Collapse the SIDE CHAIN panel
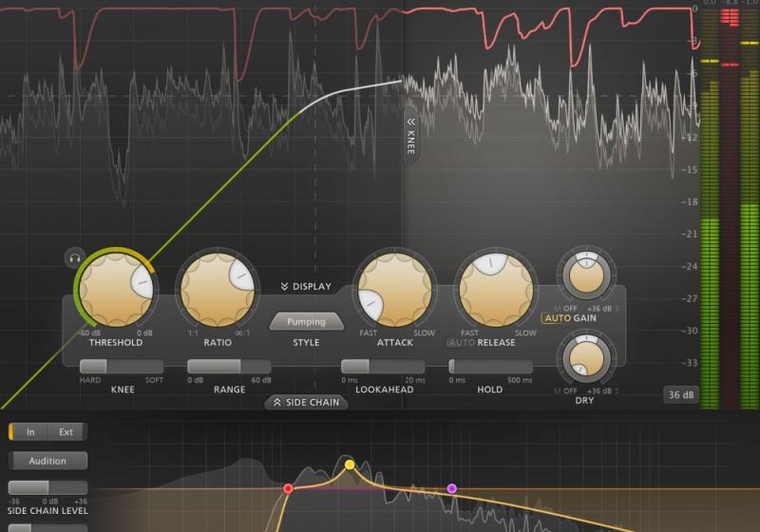The height and width of the screenshot is (532, 760). tap(305, 402)
